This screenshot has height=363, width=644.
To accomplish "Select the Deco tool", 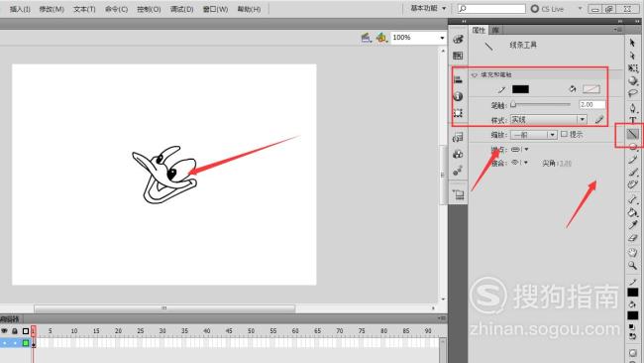I will tap(632, 184).
